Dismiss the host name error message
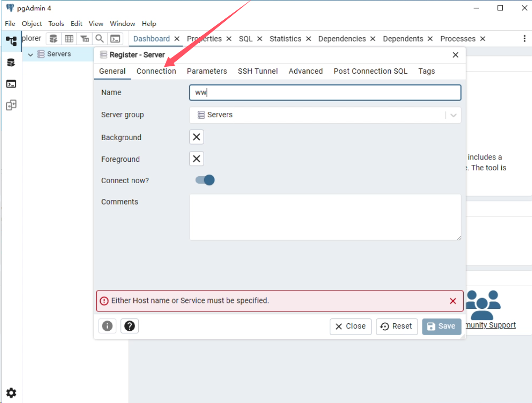The height and width of the screenshot is (403, 532). 453,301
